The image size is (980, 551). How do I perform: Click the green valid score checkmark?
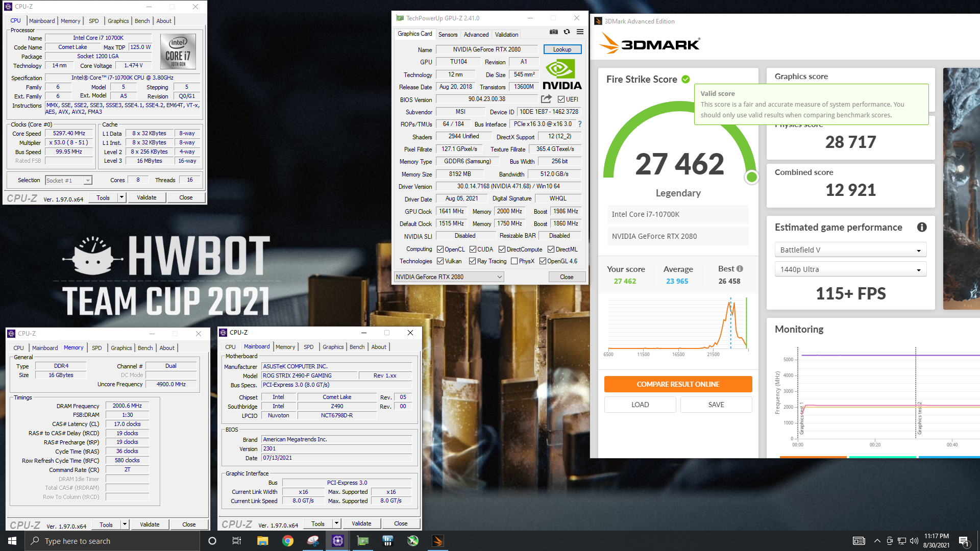point(685,79)
